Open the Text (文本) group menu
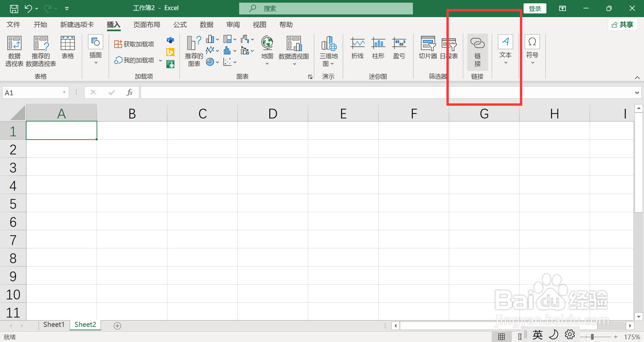Viewport: 644px width, 342px height. pos(505,50)
